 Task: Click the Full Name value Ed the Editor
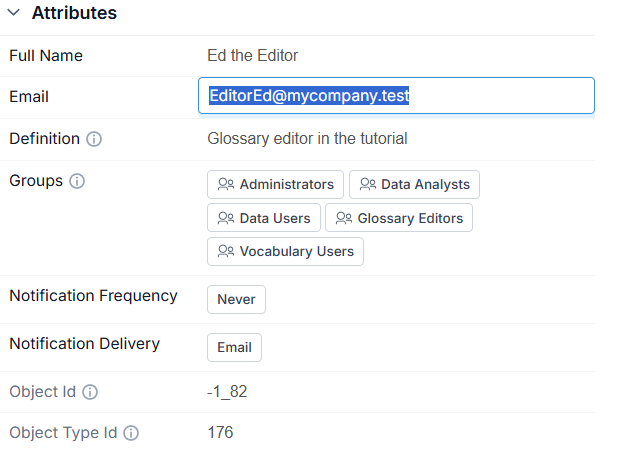(253, 55)
